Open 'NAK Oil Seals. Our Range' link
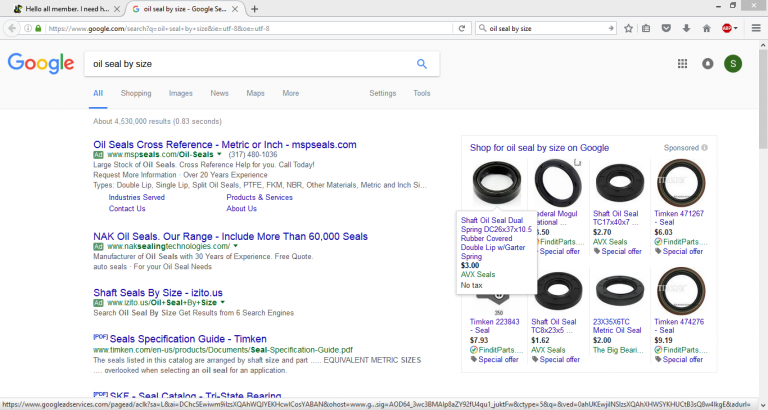This screenshot has height=410, width=768. [230, 237]
